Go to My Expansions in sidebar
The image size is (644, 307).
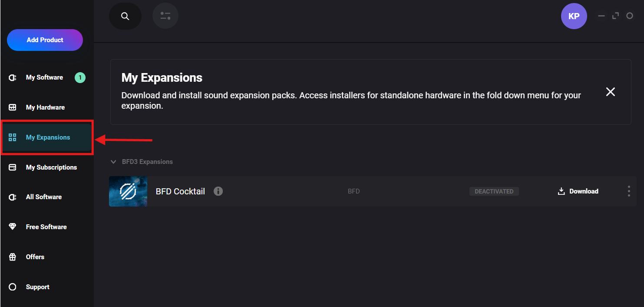pyautogui.click(x=48, y=137)
